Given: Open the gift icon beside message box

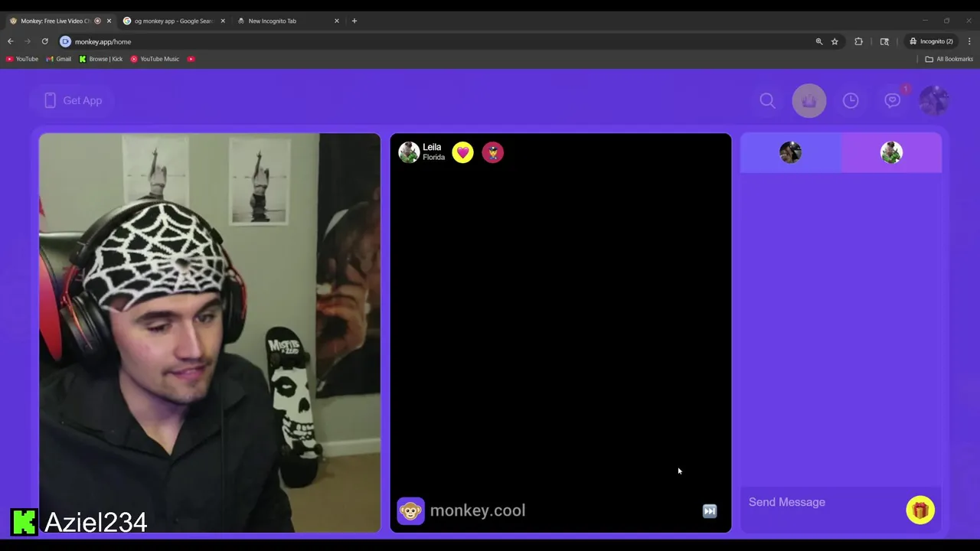Looking at the screenshot, I should tap(920, 510).
